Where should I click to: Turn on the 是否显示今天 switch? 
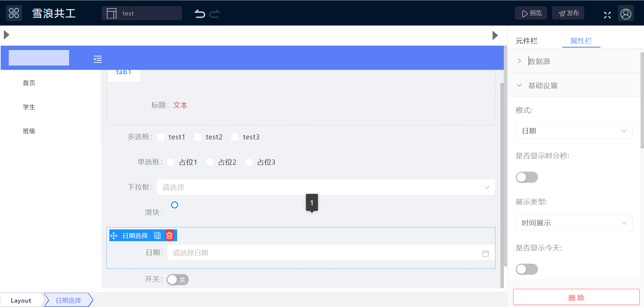[527, 269]
